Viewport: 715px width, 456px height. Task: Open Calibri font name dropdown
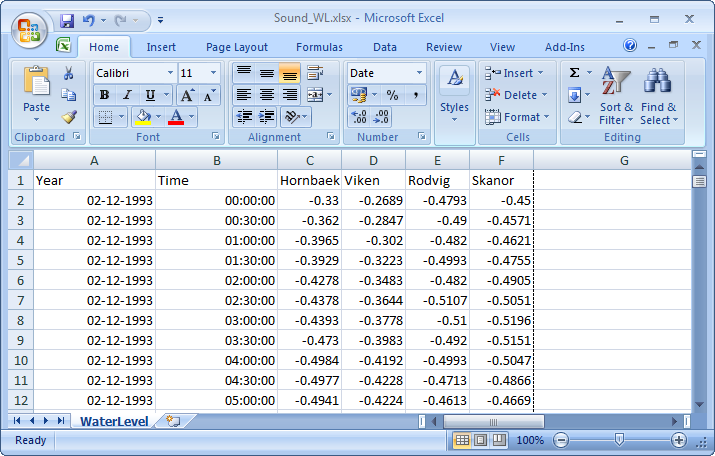pyautogui.click(x=170, y=73)
